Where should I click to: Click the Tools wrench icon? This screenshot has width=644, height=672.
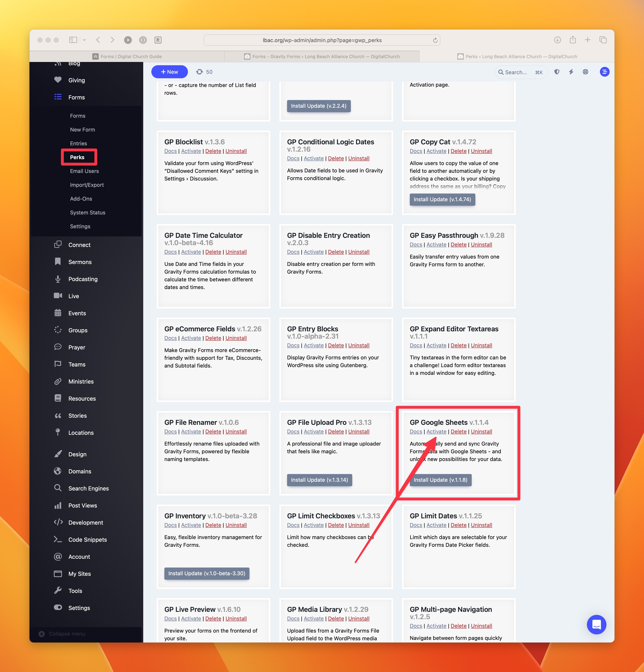click(x=58, y=590)
